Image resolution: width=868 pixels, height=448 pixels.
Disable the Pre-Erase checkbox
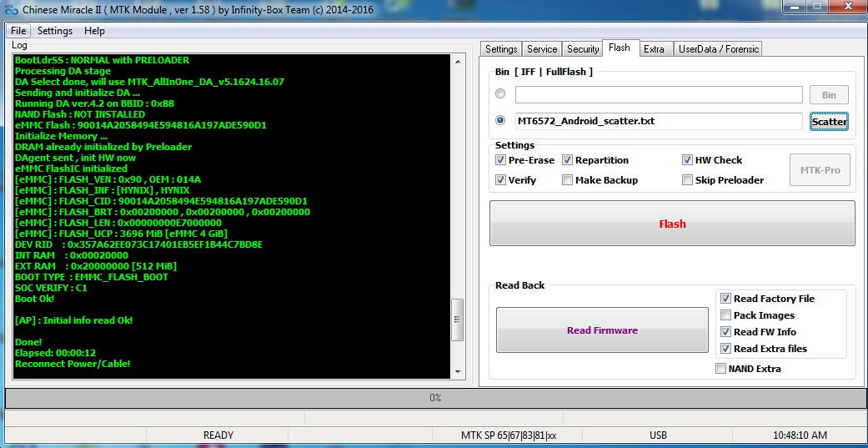click(x=501, y=160)
